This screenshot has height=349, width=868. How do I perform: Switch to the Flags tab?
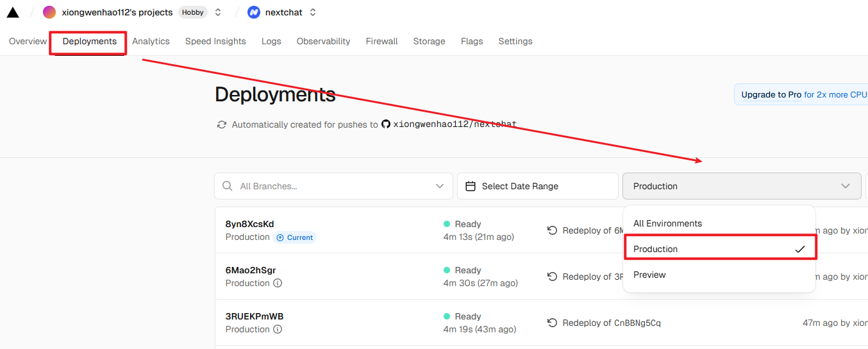pyautogui.click(x=472, y=41)
